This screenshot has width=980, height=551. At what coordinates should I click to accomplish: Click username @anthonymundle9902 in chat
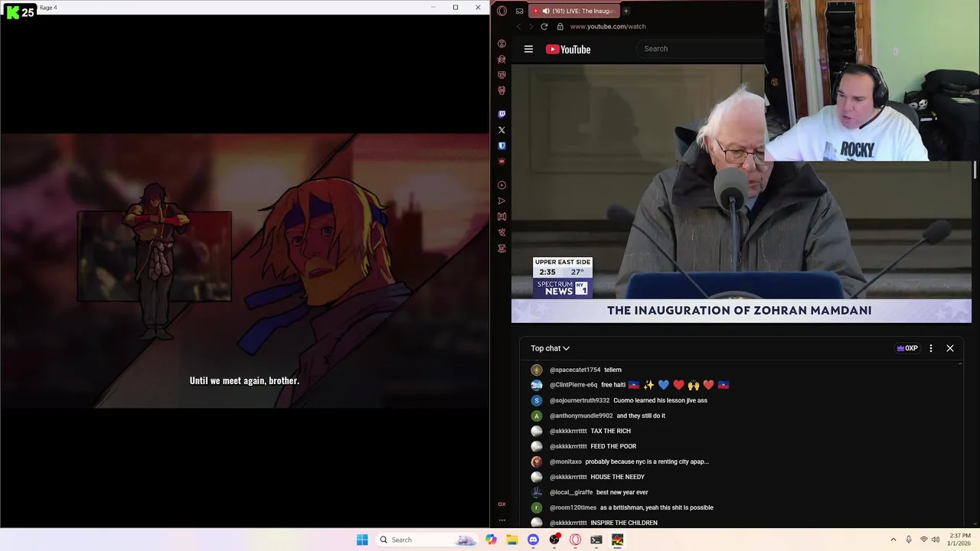(581, 416)
